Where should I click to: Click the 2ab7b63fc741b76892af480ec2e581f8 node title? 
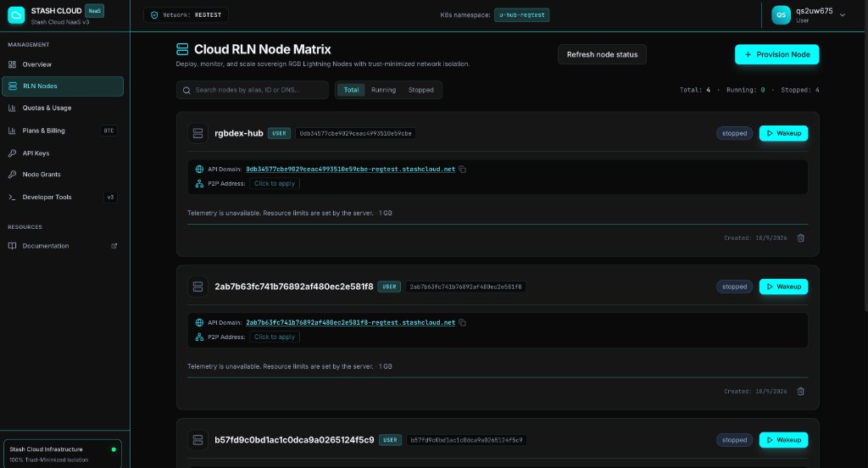(x=294, y=287)
